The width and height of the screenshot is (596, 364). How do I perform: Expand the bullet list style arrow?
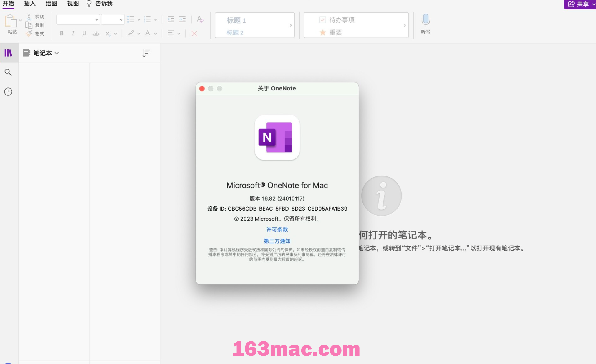pos(139,20)
